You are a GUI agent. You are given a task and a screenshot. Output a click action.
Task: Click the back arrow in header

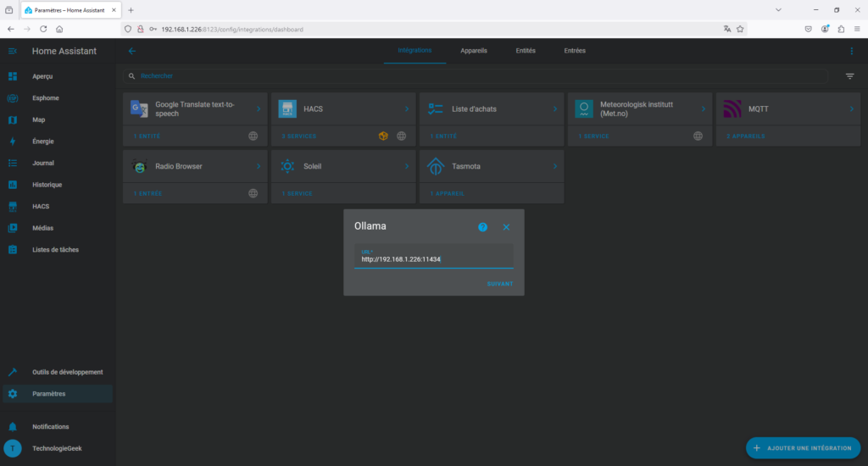132,51
